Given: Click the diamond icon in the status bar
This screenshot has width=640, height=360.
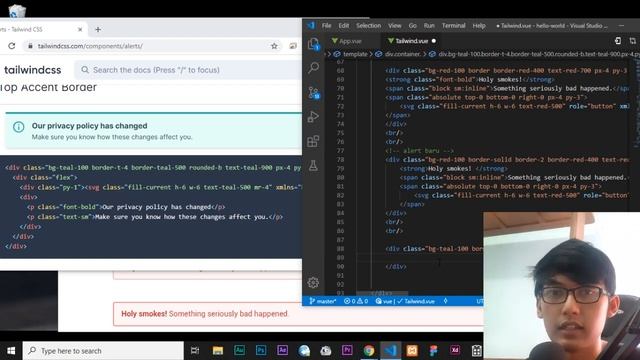Looking at the screenshot, I should click(x=445, y=301).
